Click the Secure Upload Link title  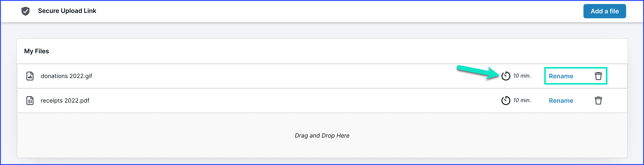[x=67, y=11]
